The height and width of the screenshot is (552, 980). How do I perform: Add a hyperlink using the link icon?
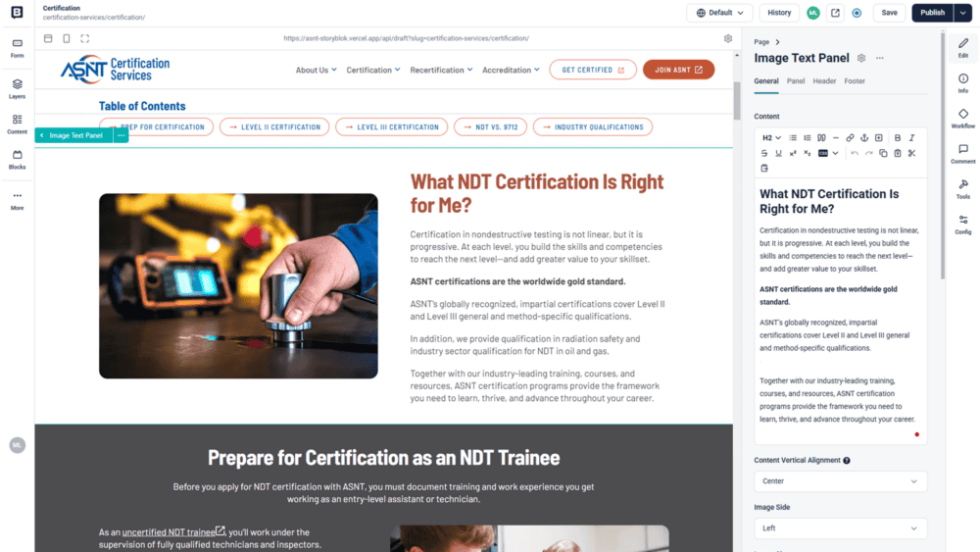850,138
